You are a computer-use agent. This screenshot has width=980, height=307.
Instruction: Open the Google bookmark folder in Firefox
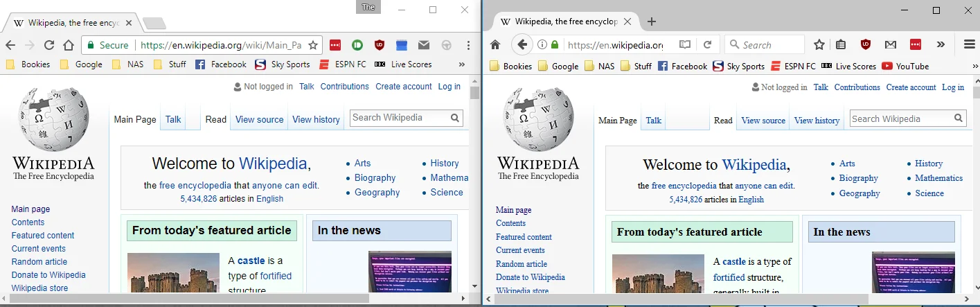point(558,67)
